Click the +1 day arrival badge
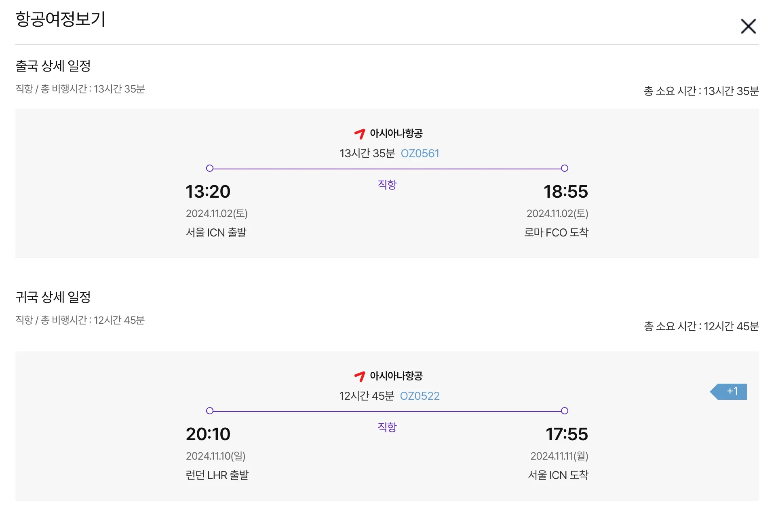The width and height of the screenshot is (776, 532). pyautogui.click(x=731, y=391)
